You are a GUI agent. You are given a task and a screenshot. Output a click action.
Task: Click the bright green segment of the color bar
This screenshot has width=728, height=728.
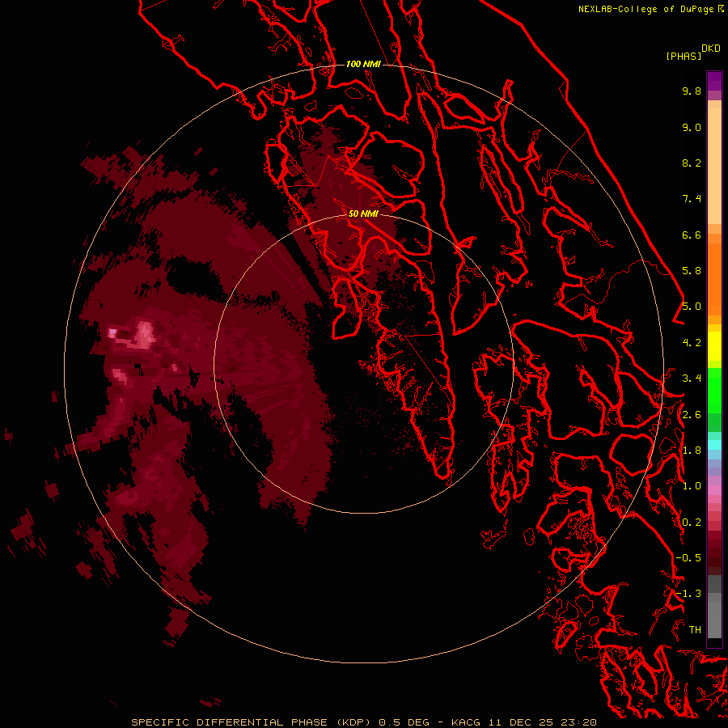tap(714, 390)
